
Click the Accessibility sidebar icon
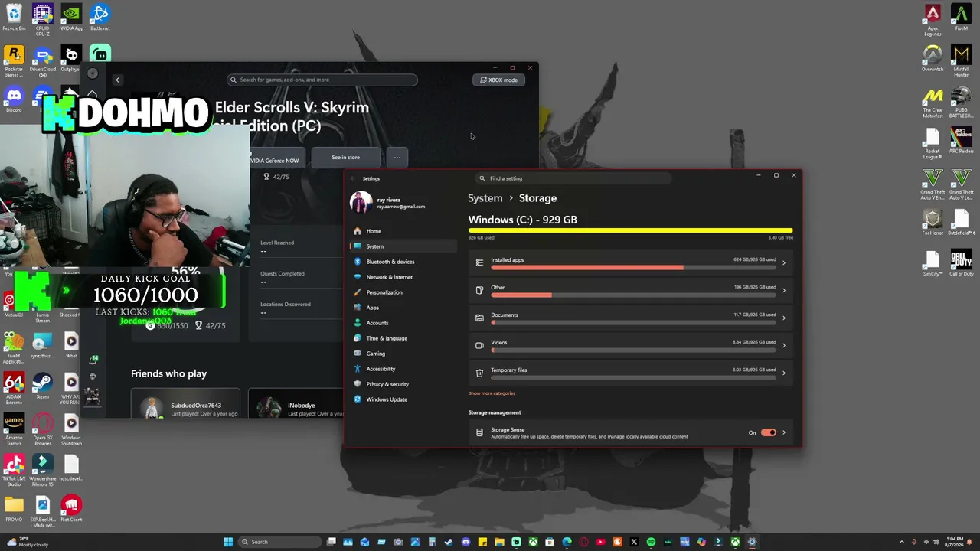pyautogui.click(x=358, y=369)
